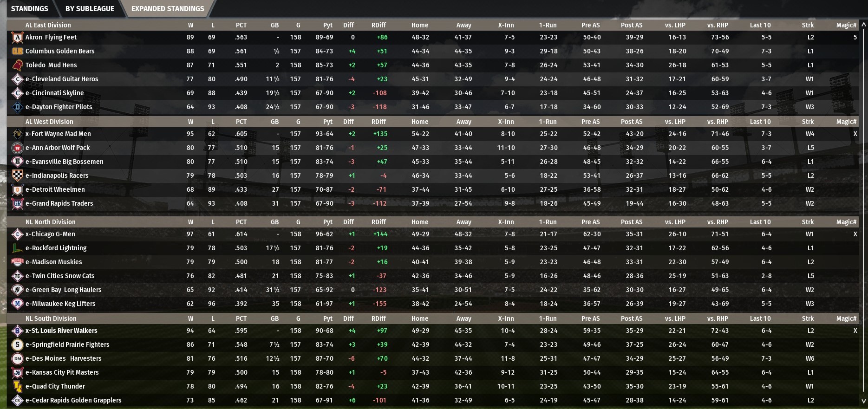The width and height of the screenshot is (868, 409).
Task: Open the Fort Wayne Mad Men team page
Action: tap(58, 134)
